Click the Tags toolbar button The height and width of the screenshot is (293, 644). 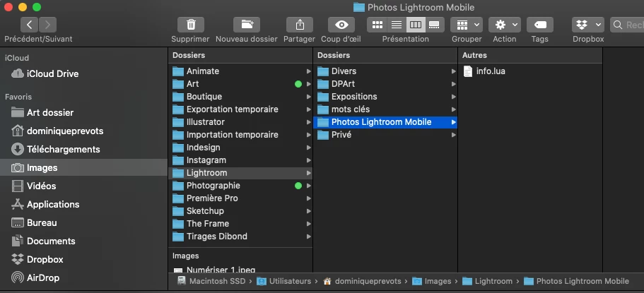(x=540, y=25)
